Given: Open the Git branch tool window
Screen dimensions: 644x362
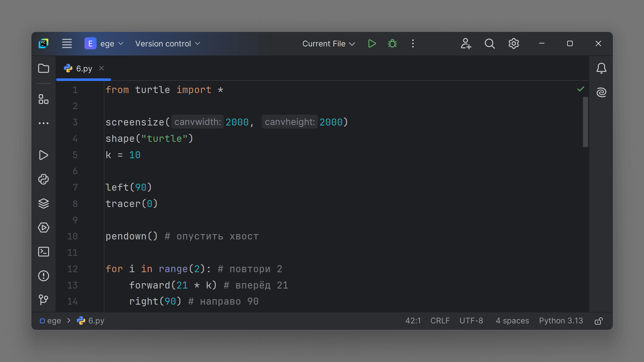Looking at the screenshot, I should click(43, 300).
